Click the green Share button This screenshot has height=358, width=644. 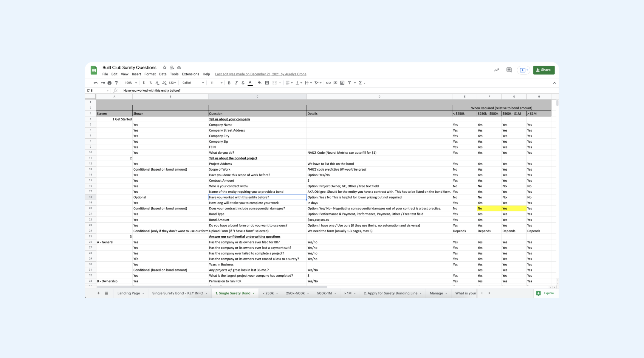pos(544,70)
